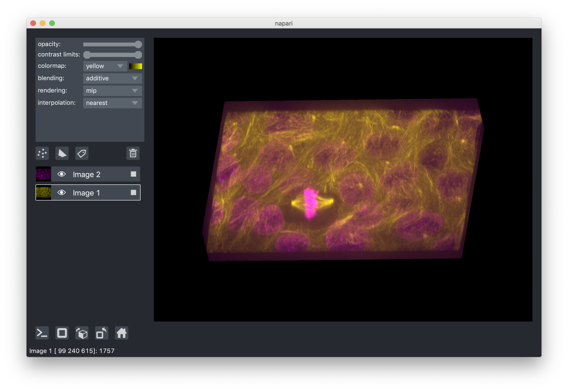This screenshot has height=392, width=568.
Task: Hide the Image 2 layer
Action: point(62,174)
